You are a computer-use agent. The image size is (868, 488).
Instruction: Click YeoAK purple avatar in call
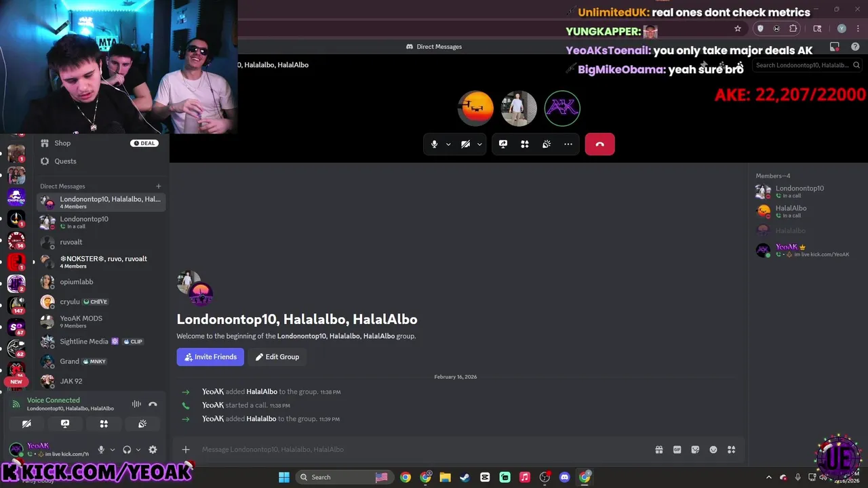pyautogui.click(x=562, y=108)
